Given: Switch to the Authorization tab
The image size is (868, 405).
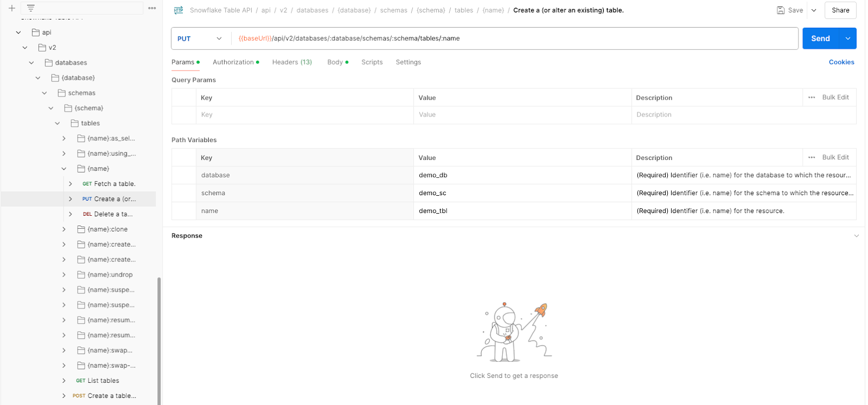Looking at the screenshot, I should 233,62.
